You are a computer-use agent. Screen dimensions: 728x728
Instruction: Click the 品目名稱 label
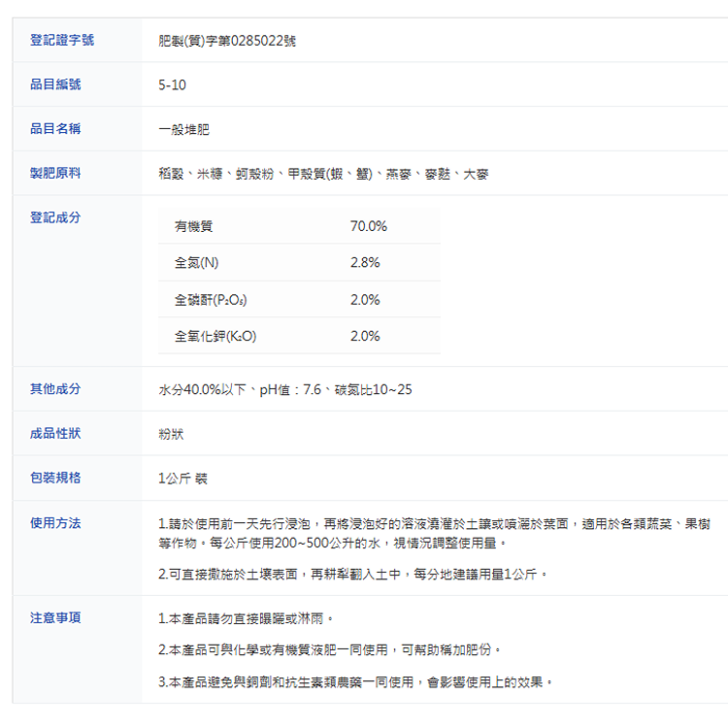55,128
